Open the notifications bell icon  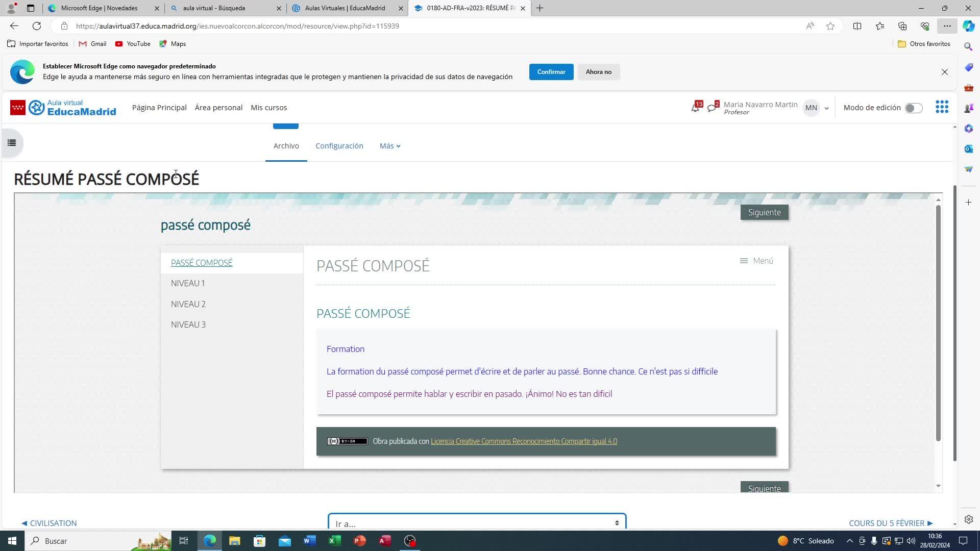[695, 108]
